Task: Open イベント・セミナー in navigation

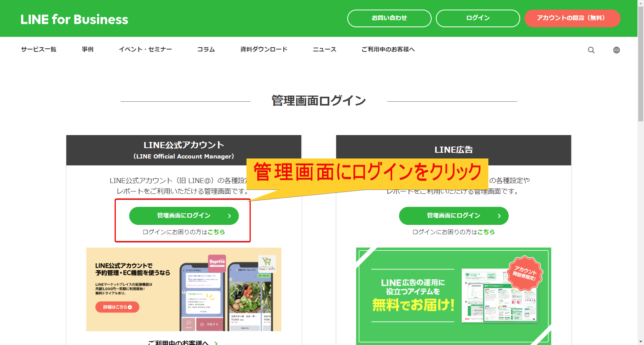Action: (x=145, y=49)
